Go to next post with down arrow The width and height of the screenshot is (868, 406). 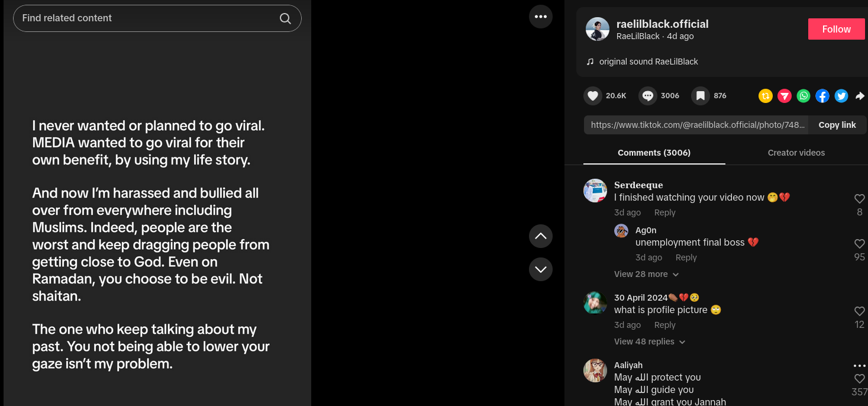(540, 269)
